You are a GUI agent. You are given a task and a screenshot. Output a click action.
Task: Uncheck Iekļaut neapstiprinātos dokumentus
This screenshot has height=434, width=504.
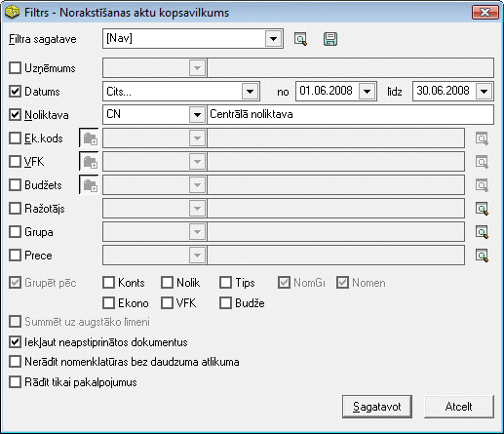click(x=16, y=342)
